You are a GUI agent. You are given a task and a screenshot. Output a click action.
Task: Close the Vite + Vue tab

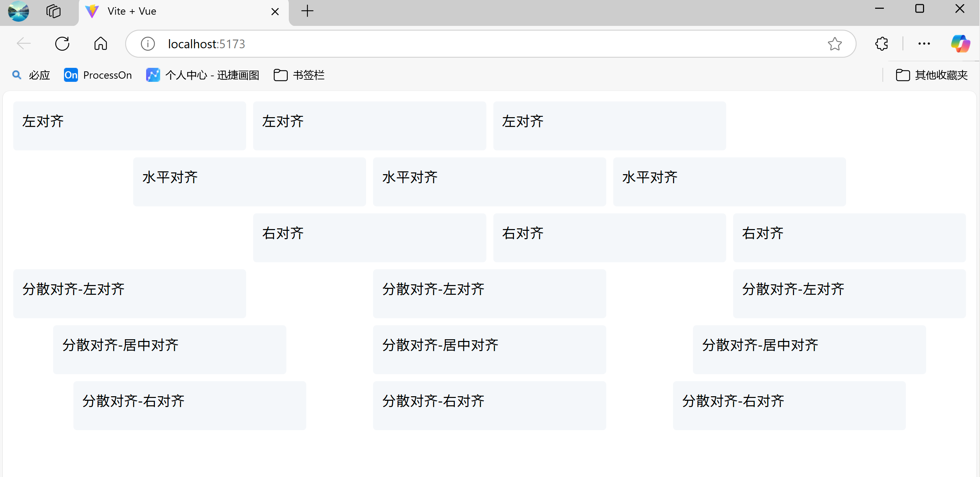click(x=275, y=12)
